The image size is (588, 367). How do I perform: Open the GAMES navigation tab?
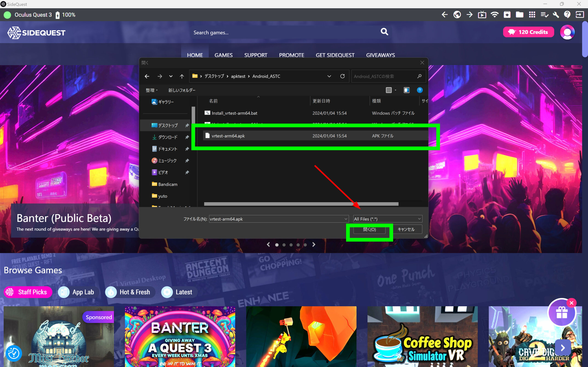click(x=223, y=55)
